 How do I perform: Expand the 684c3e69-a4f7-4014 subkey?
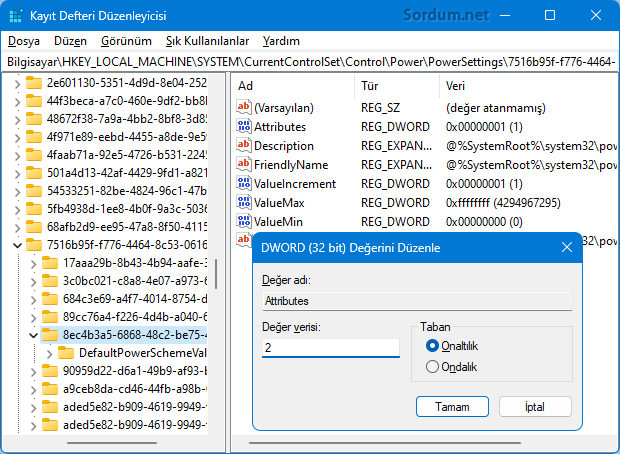tap(34, 300)
